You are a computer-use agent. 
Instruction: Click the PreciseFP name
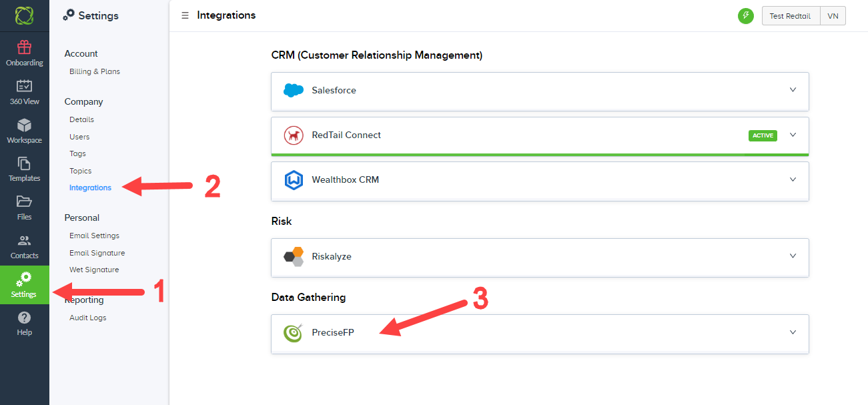[333, 332]
